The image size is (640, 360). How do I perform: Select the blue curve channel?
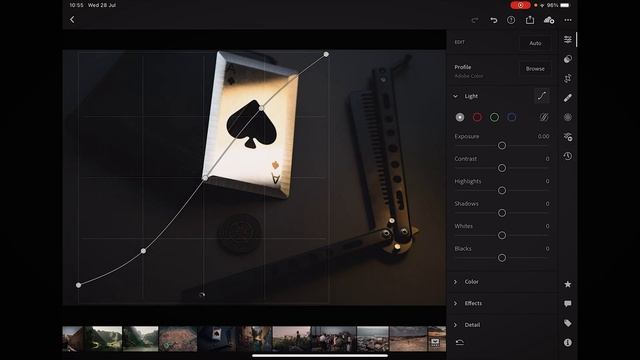pos(511,118)
